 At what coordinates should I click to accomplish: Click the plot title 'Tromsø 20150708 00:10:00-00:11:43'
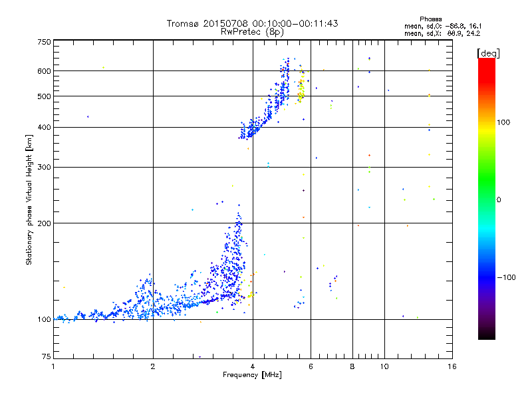coord(252,23)
